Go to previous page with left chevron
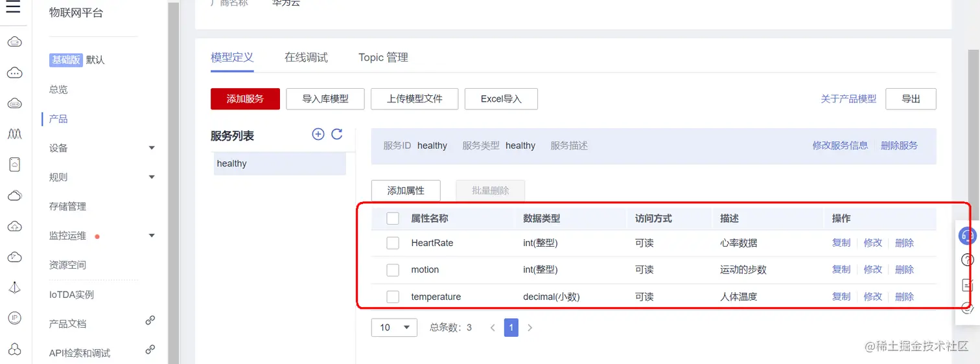The height and width of the screenshot is (364, 980). point(493,328)
